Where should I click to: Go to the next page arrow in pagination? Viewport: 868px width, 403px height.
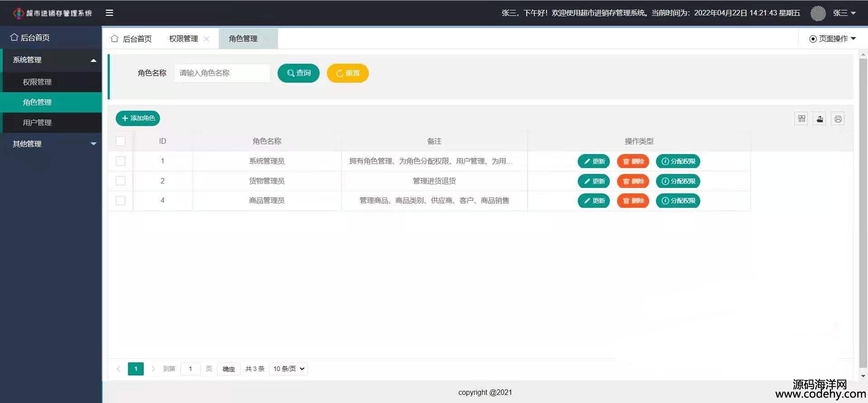pyautogui.click(x=153, y=369)
